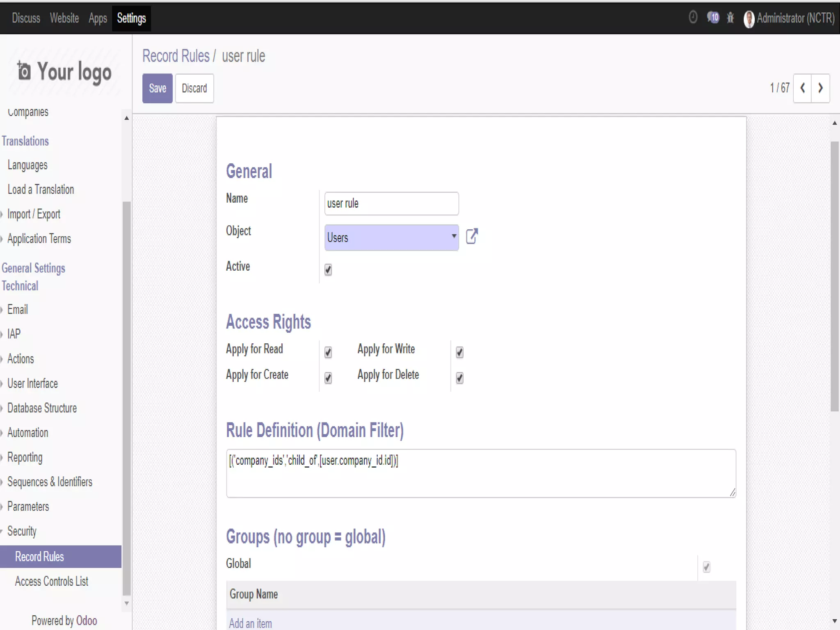
Task: Go to the next record arrow
Action: tap(820, 88)
